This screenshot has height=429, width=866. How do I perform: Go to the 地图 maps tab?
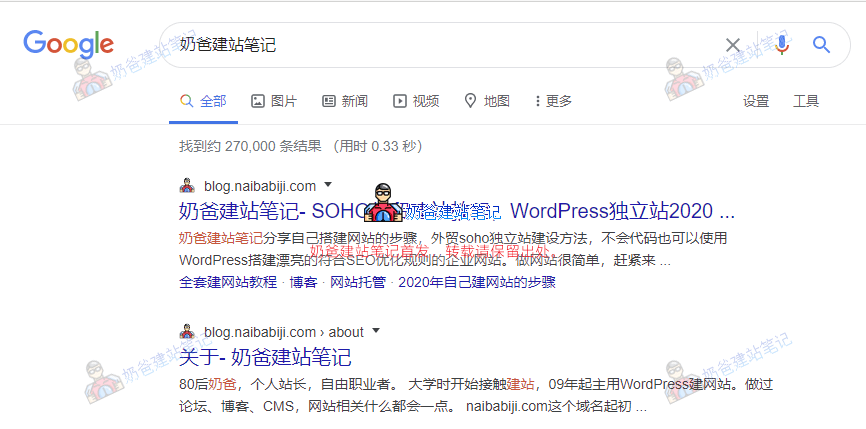[x=487, y=101]
